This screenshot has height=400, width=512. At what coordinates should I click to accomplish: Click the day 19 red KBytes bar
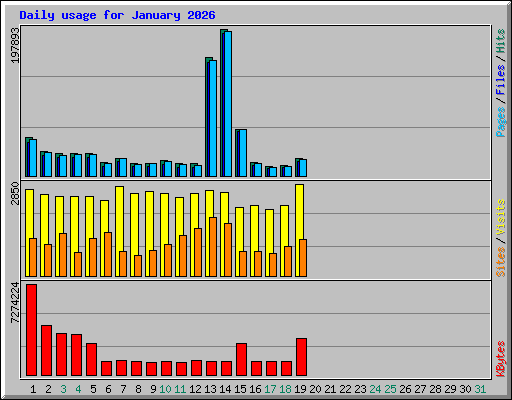click(x=301, y=357)
